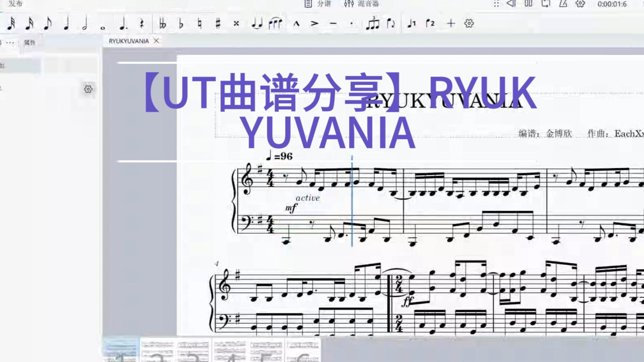Flip note stem direction
This screenshot has width=644, height=362.
coord(391,23)
